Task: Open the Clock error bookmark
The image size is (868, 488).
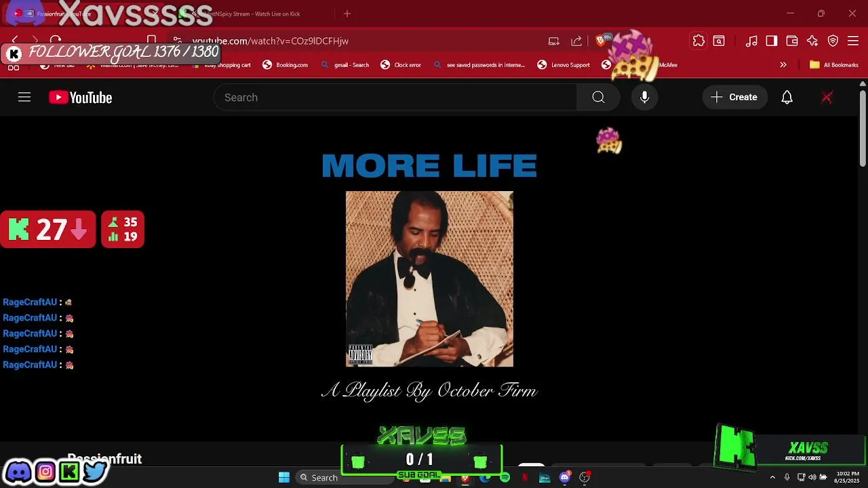Action: (401, 65)
